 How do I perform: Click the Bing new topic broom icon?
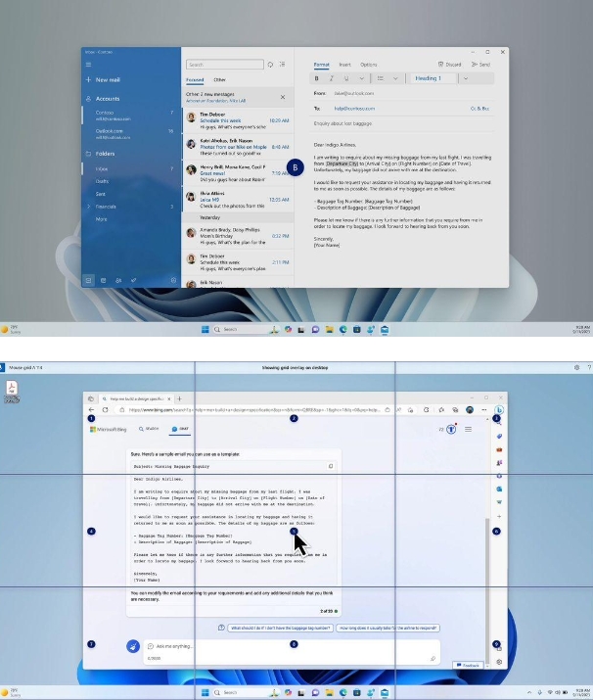click(x=132, y=646)
